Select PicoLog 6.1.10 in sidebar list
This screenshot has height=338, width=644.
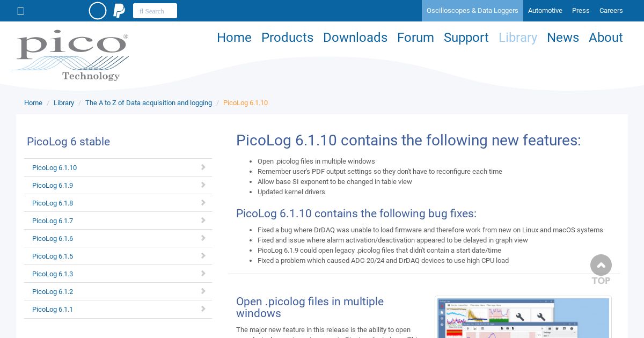[x=118, y=167]
